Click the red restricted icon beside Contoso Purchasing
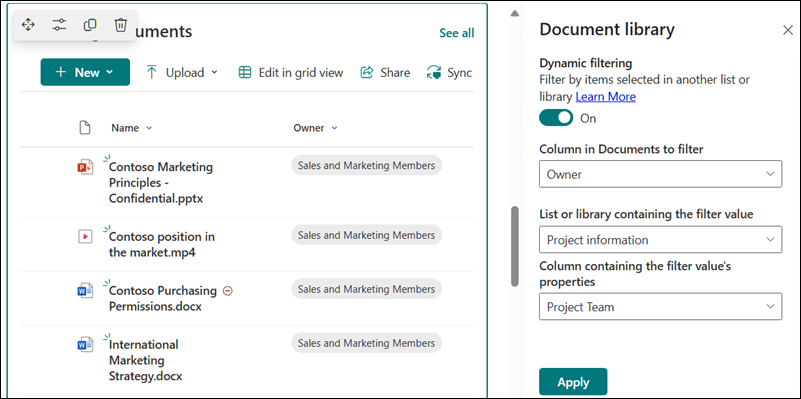801x399 pixels. point(228,291)
